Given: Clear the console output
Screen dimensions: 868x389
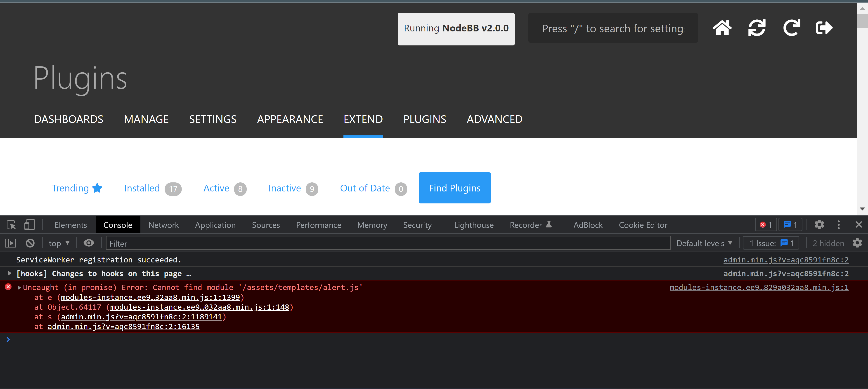Looking at the screenshot, I should click(30, 243).
